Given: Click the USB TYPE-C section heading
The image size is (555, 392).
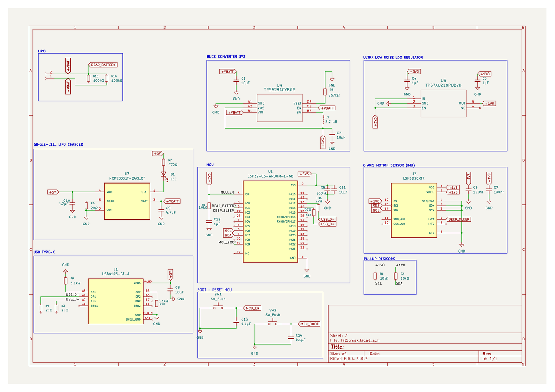Looking at the screenshot, I should [45, 252].
